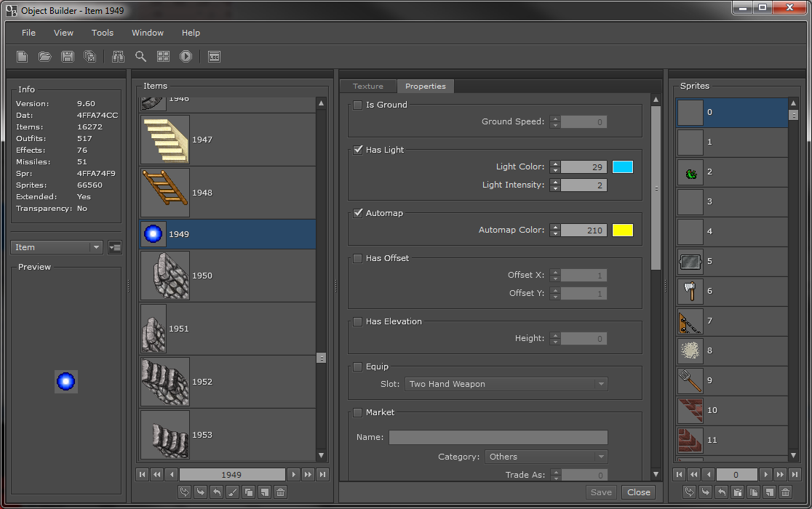Screen dimensions: 812x509
Task: Click the Market Name input field
Action: 498,437
